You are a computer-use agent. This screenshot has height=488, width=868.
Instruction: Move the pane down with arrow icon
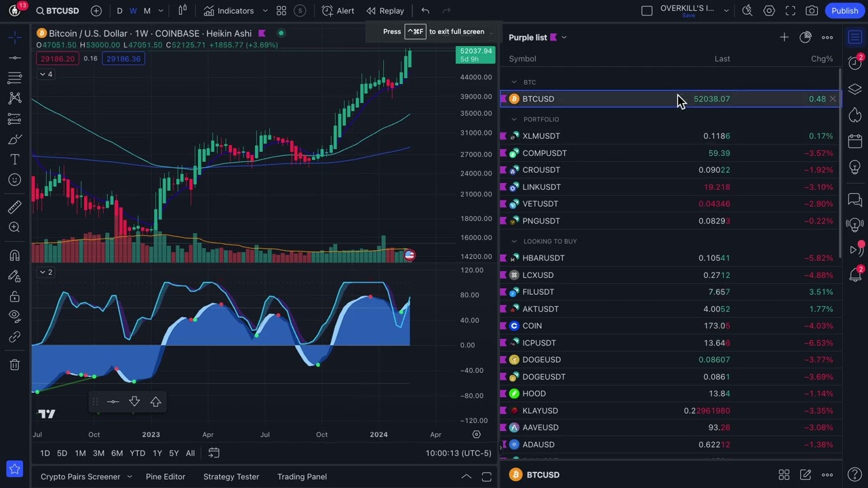coord(134,402)
